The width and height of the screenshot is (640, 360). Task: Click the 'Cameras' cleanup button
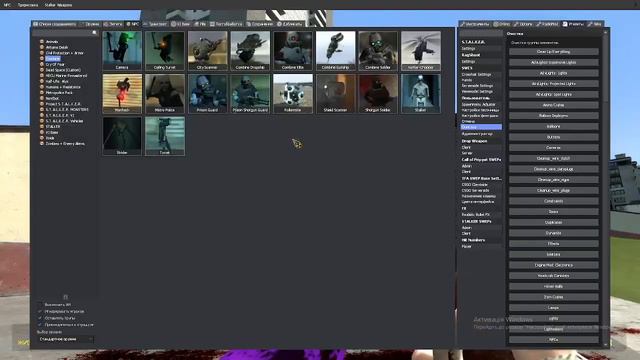553,148
